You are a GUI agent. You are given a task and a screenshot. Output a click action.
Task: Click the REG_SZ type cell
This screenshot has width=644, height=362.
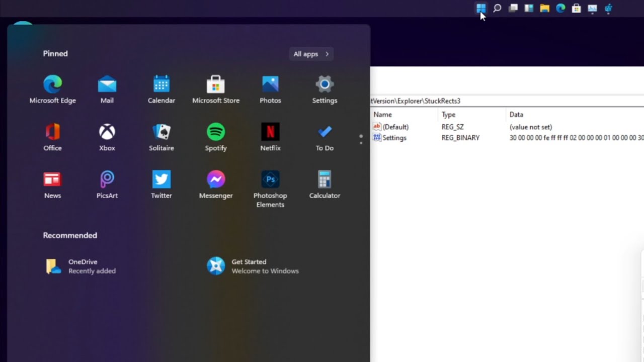[452, 127]
